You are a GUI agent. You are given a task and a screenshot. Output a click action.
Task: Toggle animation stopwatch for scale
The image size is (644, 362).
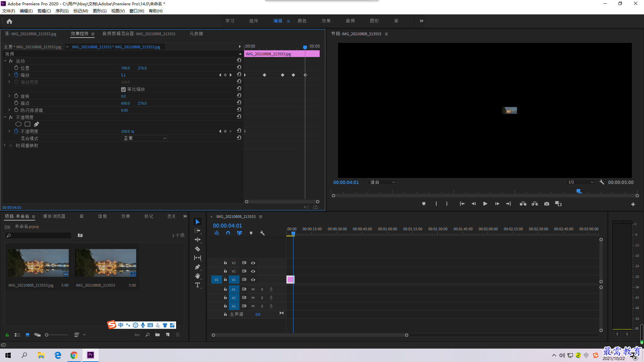[x=16, y=75]
